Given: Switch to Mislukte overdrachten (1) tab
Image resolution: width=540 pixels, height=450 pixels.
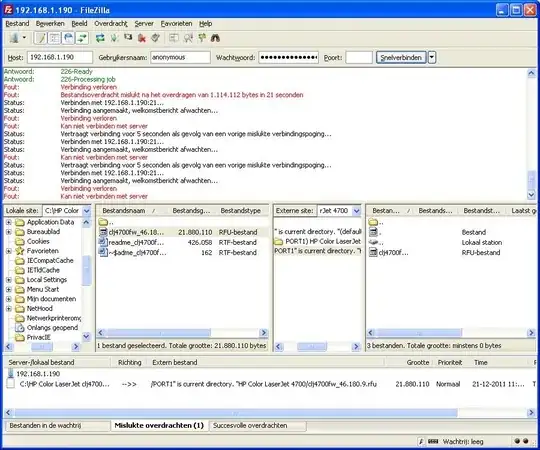Looking at the screenshot, I should pos(159,426).
